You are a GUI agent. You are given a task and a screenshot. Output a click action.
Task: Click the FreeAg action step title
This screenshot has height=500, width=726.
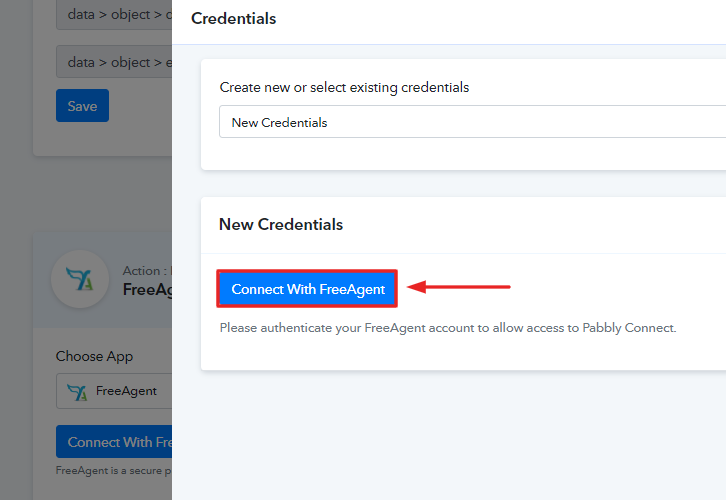coord(147,290)
